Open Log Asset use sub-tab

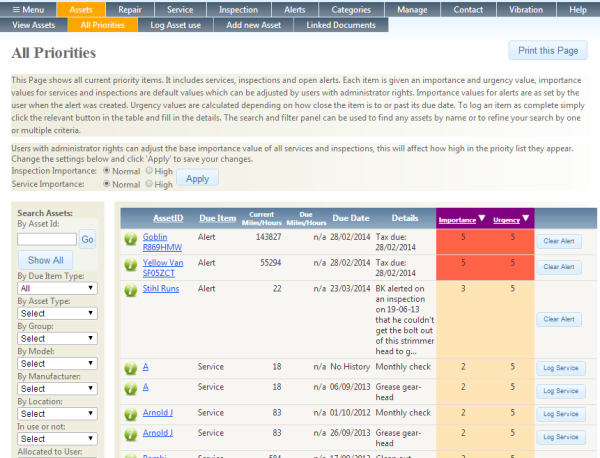[176, 25]
